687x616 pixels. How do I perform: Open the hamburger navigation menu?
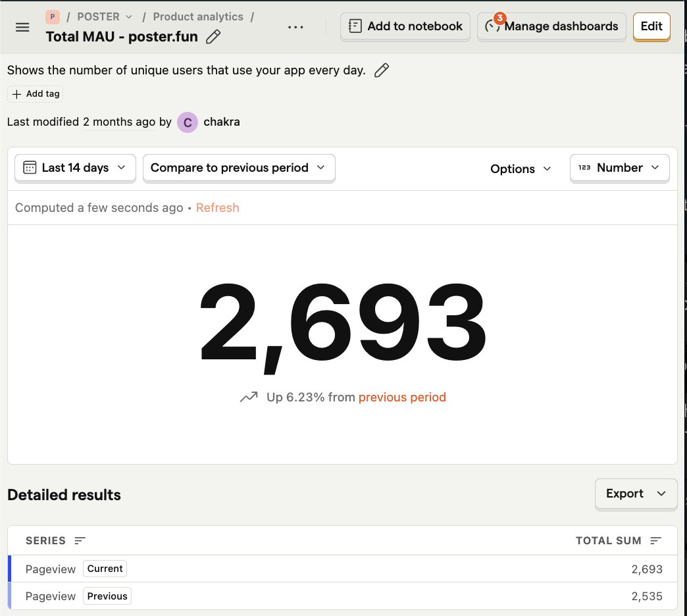pos(22,27)
